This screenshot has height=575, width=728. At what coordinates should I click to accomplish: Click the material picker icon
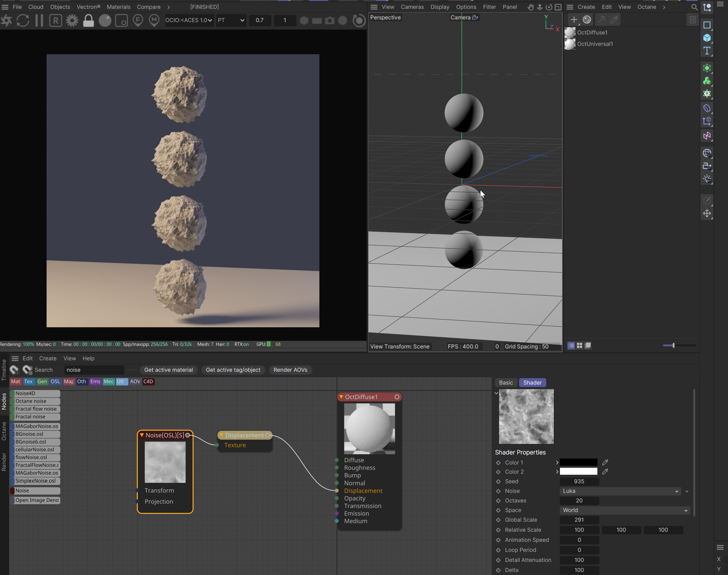tap(154, 20)
